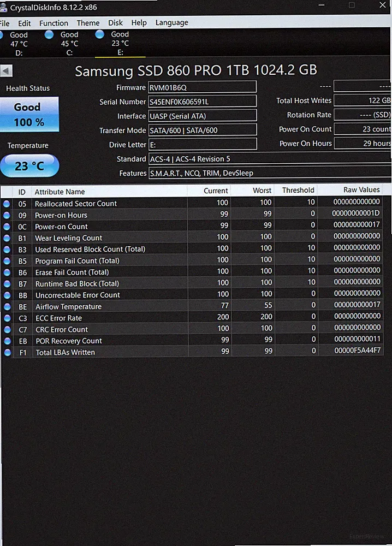Open the Disk menu

pyautogui.click(x=115, y=22)
